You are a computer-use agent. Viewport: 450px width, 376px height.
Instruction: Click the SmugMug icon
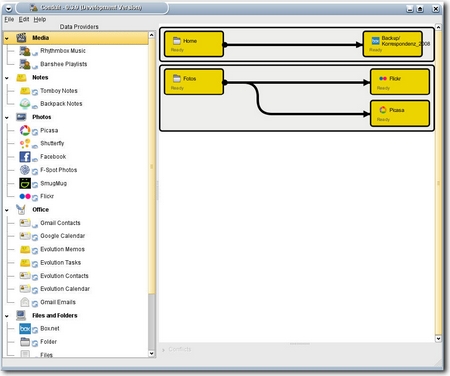25,183
